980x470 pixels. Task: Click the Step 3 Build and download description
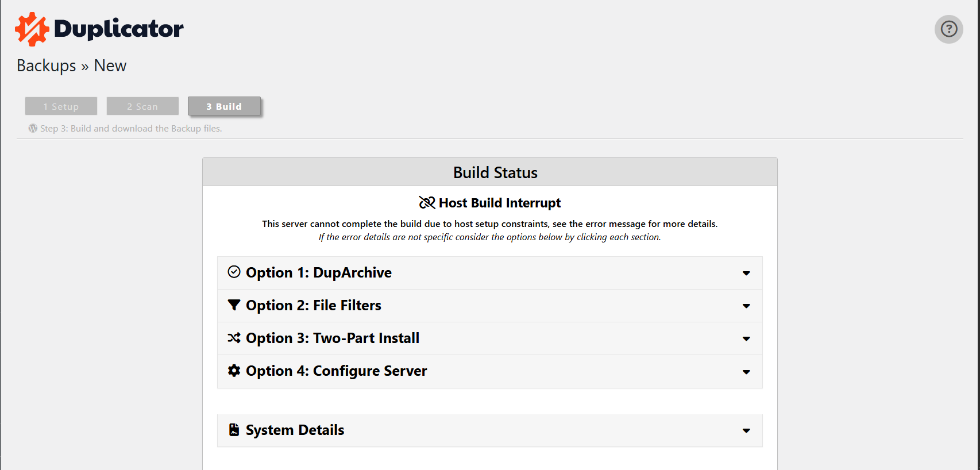coord(131,128)
